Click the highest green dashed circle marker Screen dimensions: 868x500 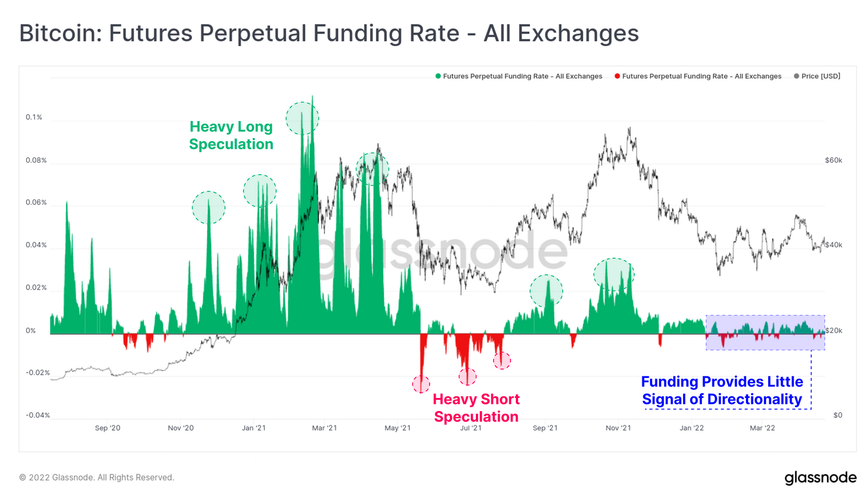point(302,118)
